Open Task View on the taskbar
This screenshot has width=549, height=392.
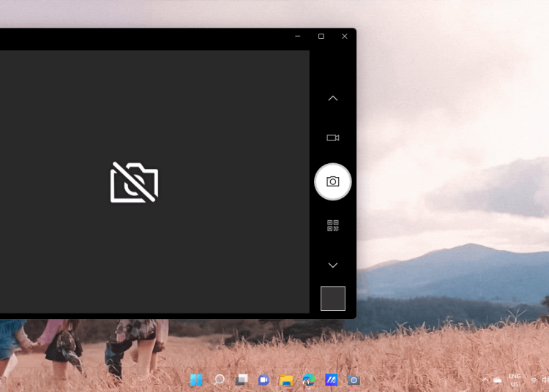[242, 380]
